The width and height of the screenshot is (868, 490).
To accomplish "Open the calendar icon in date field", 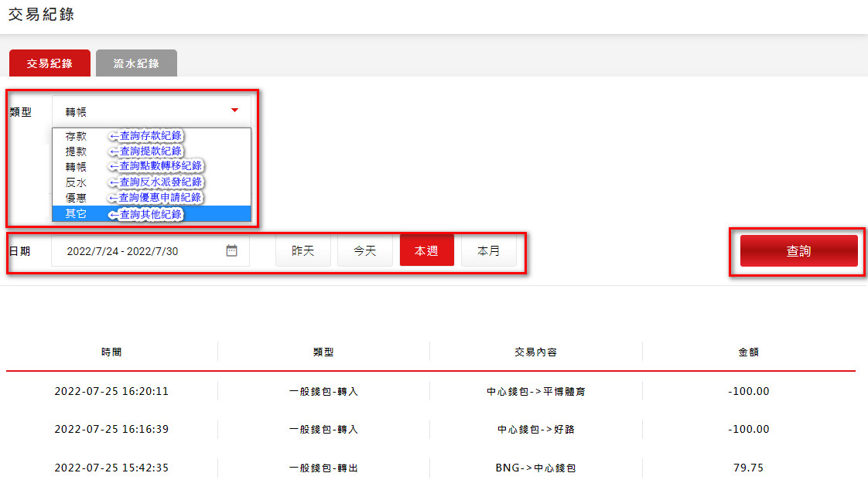I will [x=231, y=250].
